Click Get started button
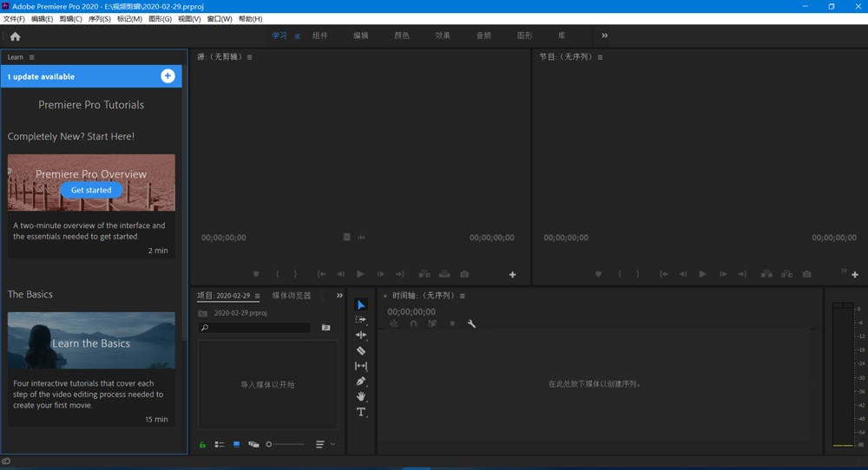This screenshot has width=868, height=470. 91,190
